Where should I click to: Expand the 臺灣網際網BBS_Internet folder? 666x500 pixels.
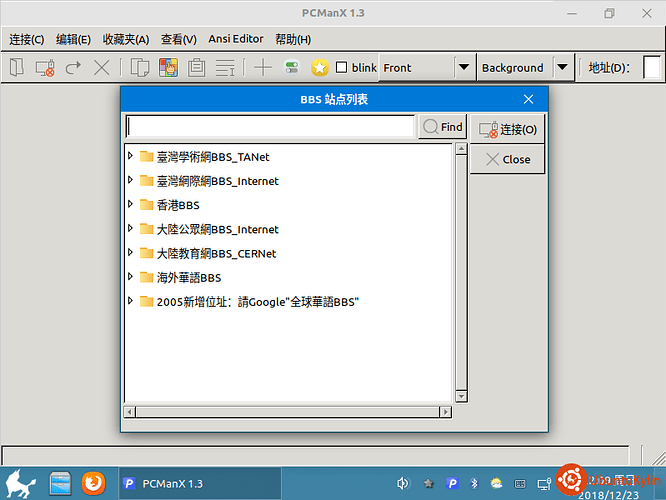(x=130, y=180)
